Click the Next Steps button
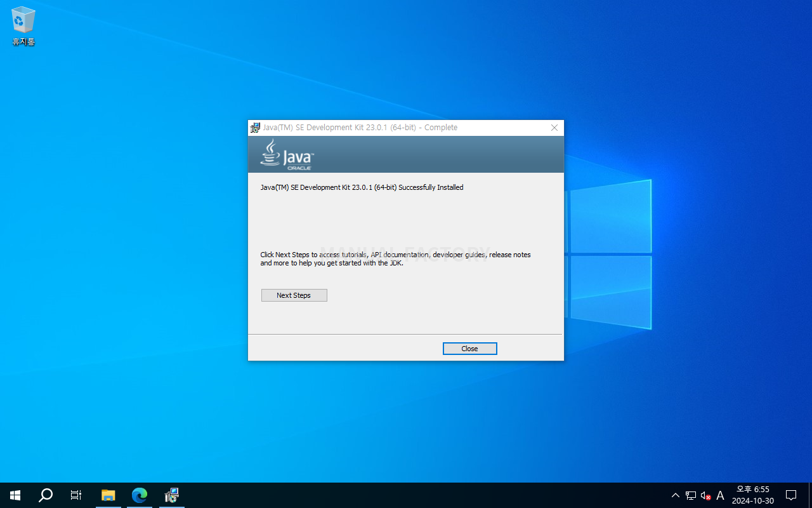Image resolution: width=812 pixels, height=508 pixels. pyautogui.click(x=294, y=295)
